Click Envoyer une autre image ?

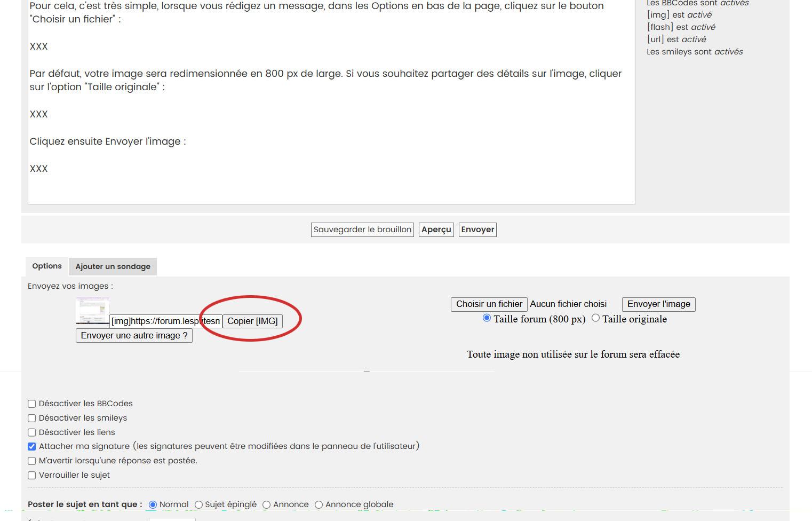[x=134, y=335]
